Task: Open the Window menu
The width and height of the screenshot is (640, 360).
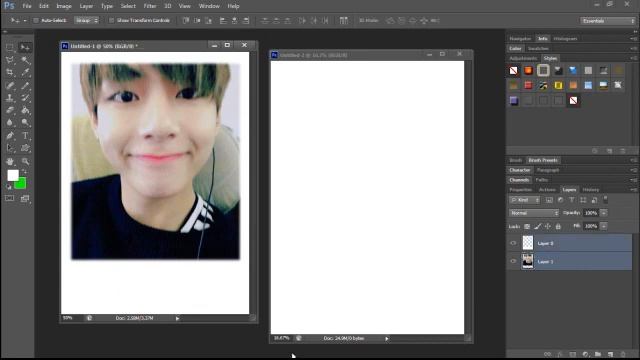Action: [209, 6]
